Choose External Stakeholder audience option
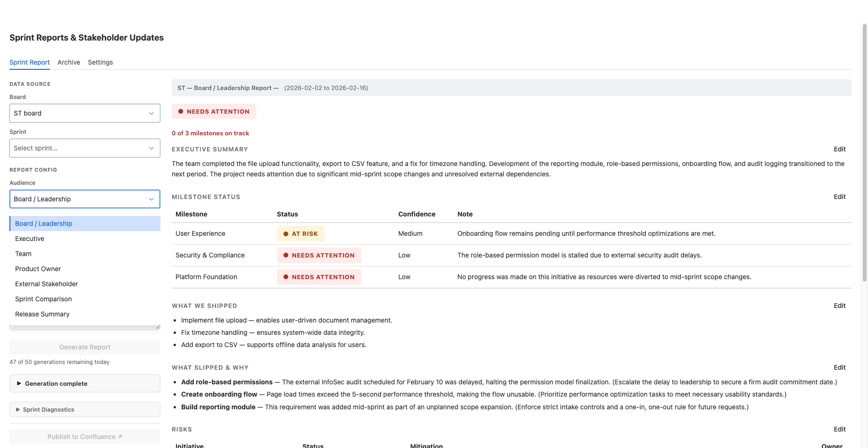This screenshot has width=868, height=448. coord(47,284)
